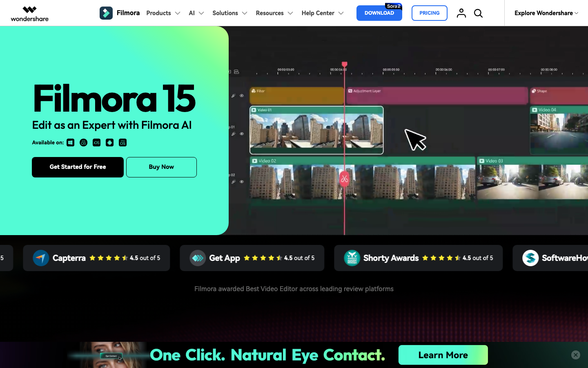This screenshot has width=588, height=368.
Task: Click the Filmora logo icon
Action: tap(106, 13)
